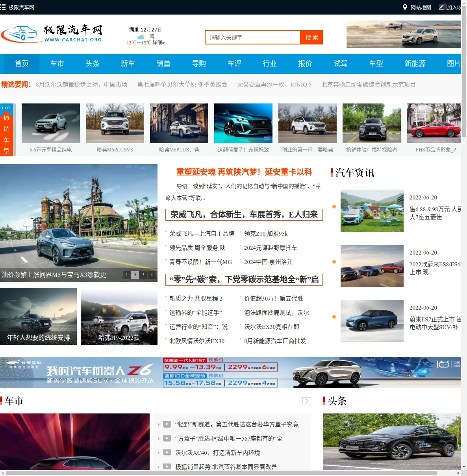Screen dimensions: 467x476
Task: Open the 汽车资讯 thumbnail for 大7座五菱佳
Action: click(372, 211)
